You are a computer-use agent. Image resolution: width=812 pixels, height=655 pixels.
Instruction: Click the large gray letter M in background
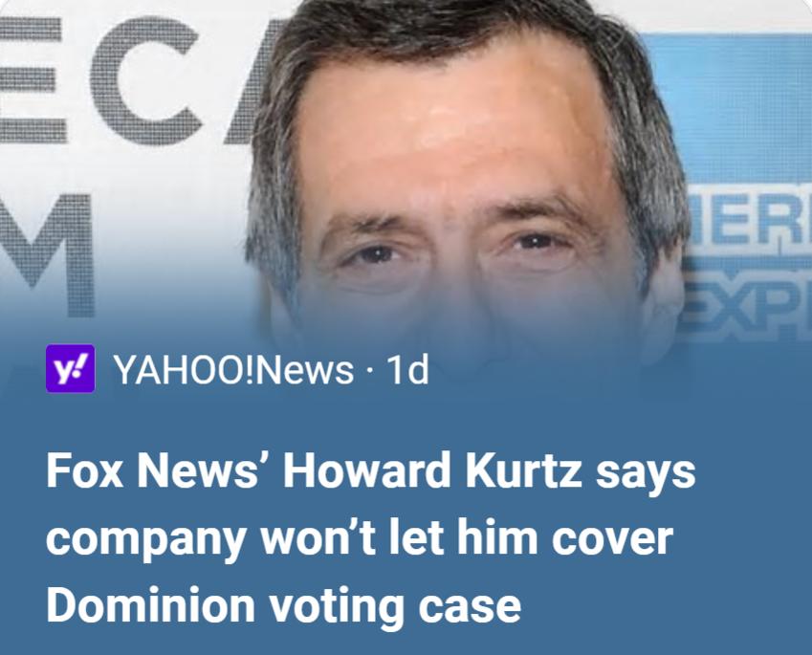point(47,254)
